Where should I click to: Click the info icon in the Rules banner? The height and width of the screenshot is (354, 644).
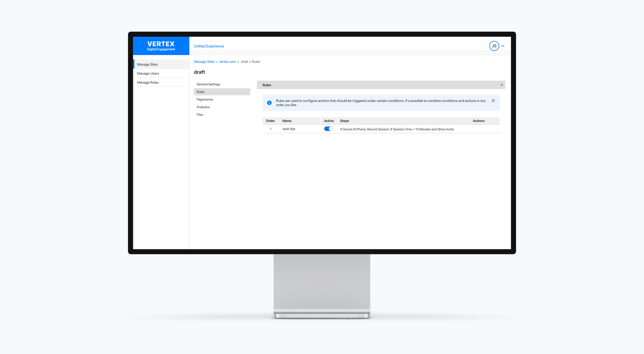[x=269, y=103]
